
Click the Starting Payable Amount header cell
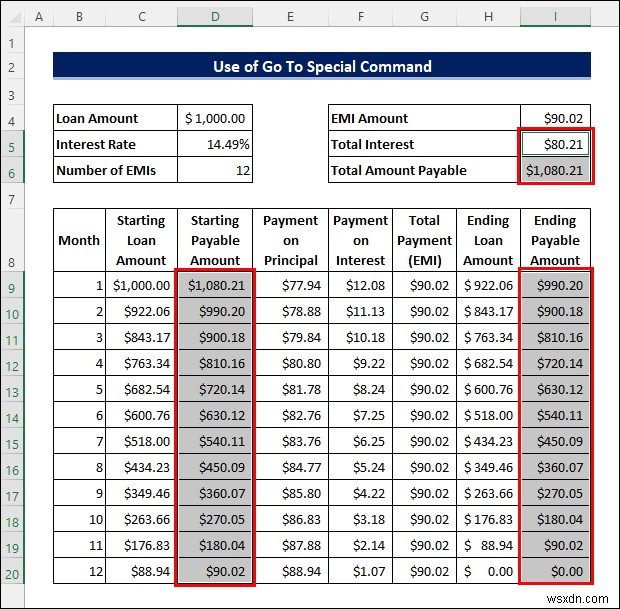pos(215,240)
